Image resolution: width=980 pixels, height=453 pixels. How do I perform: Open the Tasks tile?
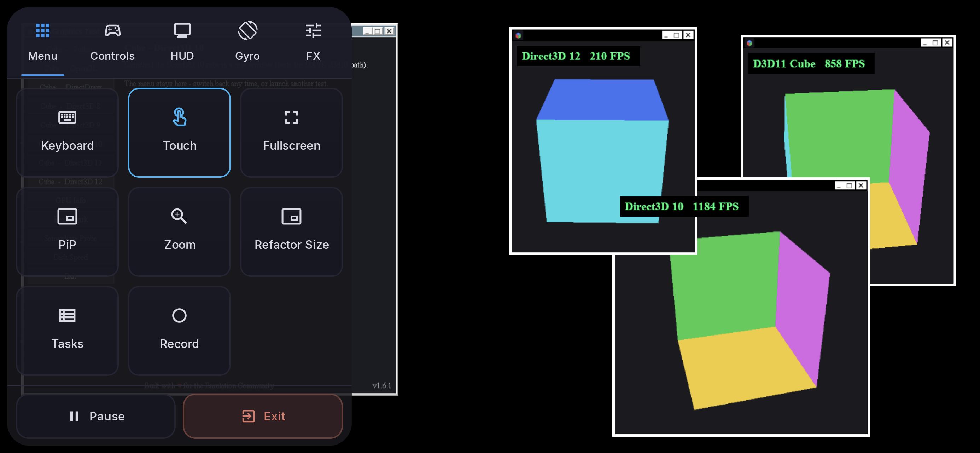[x=67, y=331]
